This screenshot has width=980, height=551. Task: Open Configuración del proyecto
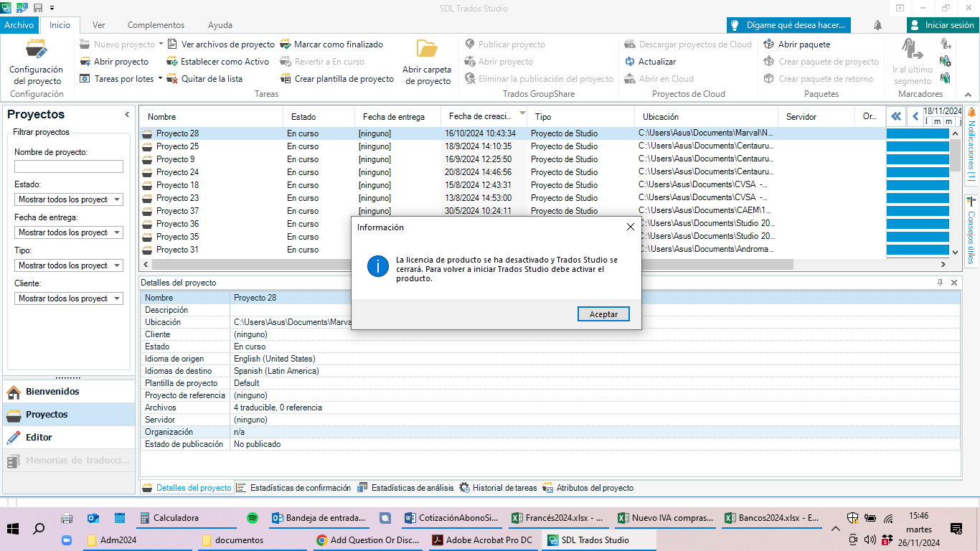pos(36,62)
